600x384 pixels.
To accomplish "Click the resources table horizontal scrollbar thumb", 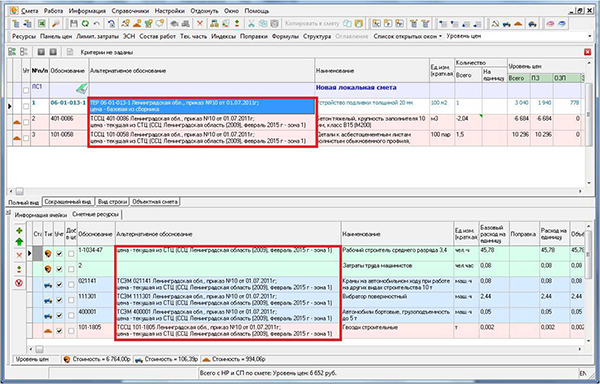I will tap(39, 349).
